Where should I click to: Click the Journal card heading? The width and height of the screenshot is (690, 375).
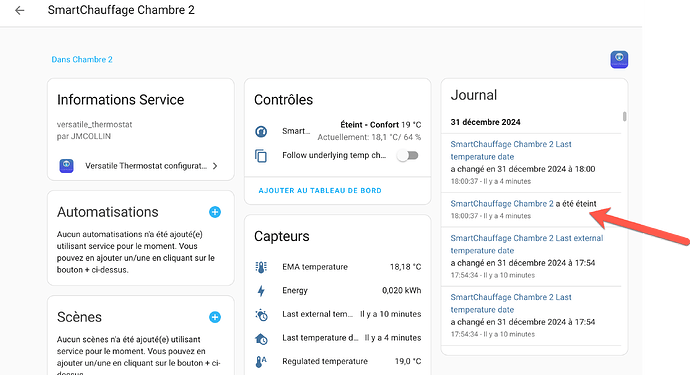click(x=473, y=95)
